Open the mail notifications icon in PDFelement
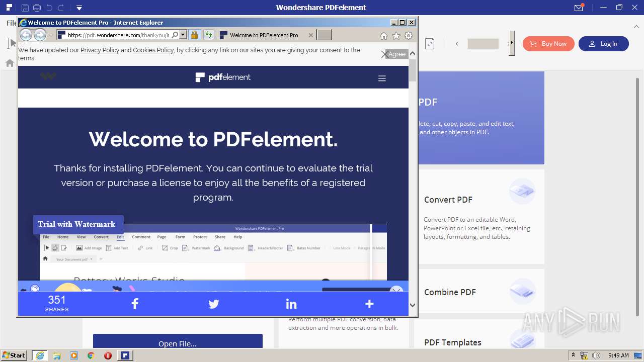The image size is (644, 362). pyautogui.click(x=579, y=8)
